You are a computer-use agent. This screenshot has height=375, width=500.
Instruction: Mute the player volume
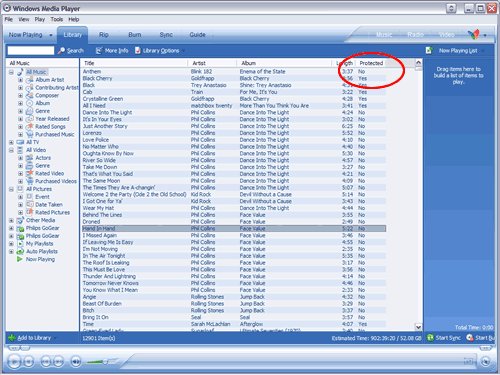tap(76, 361)
